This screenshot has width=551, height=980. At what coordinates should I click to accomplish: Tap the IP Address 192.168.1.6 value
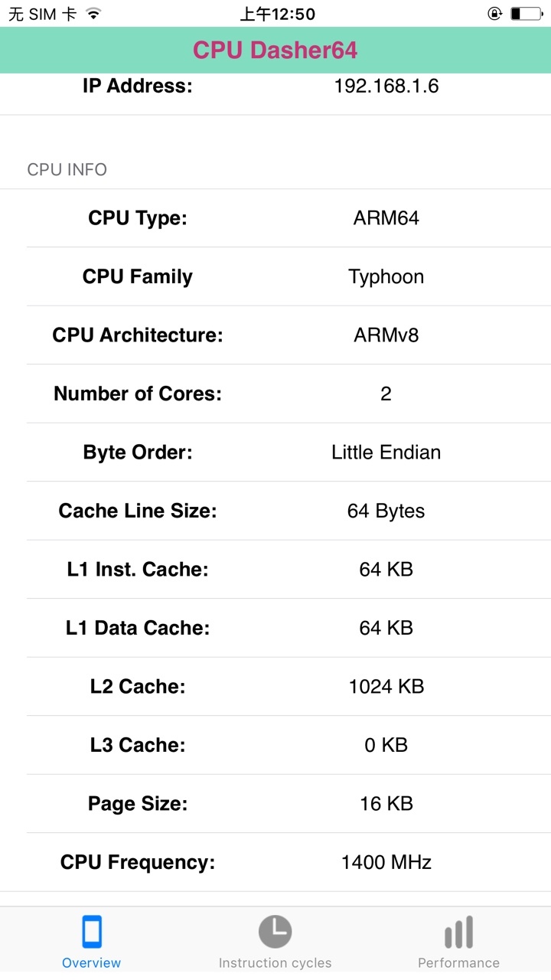(x=386, y=86)
